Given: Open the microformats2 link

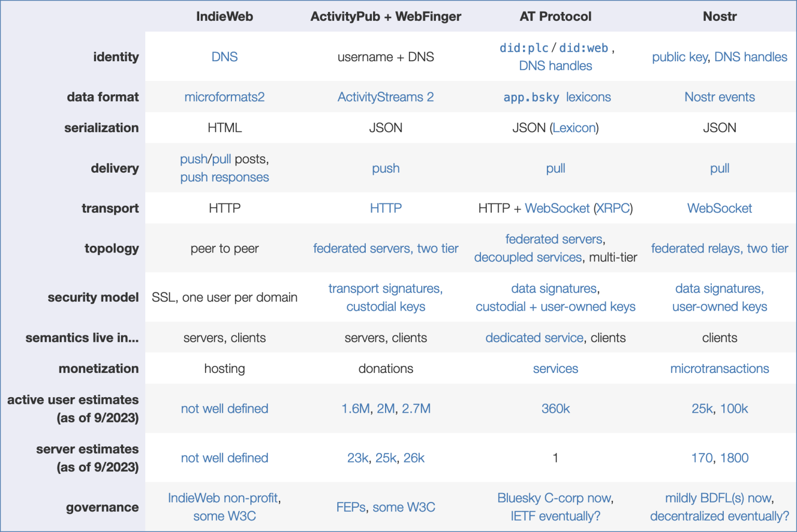Looking at the screenshot, I should 224,97.
